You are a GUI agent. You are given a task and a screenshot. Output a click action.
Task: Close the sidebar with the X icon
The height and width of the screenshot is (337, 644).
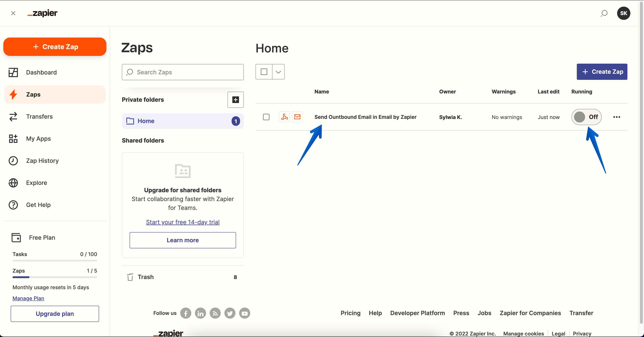pos(13,13)
